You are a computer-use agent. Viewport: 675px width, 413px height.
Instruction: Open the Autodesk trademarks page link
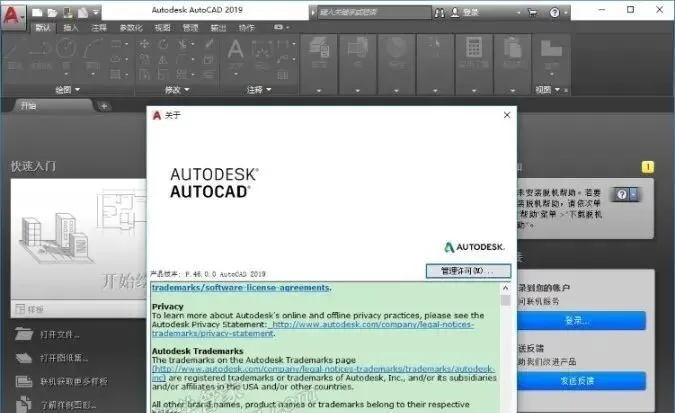tap(323, 373)
